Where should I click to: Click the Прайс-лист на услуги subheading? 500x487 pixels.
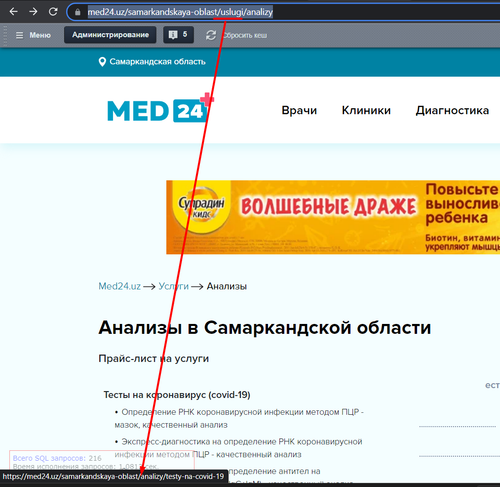154,359
